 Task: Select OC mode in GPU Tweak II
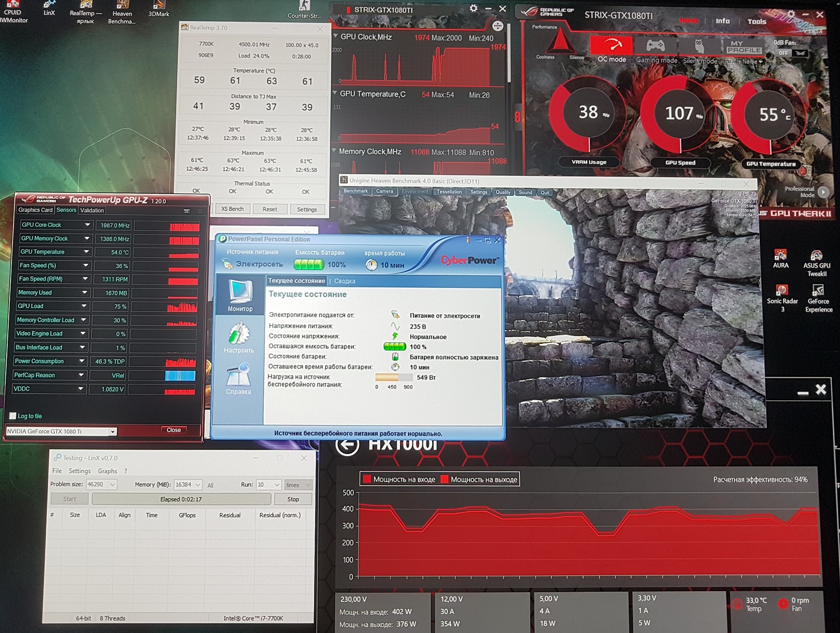tap(611, 50)
